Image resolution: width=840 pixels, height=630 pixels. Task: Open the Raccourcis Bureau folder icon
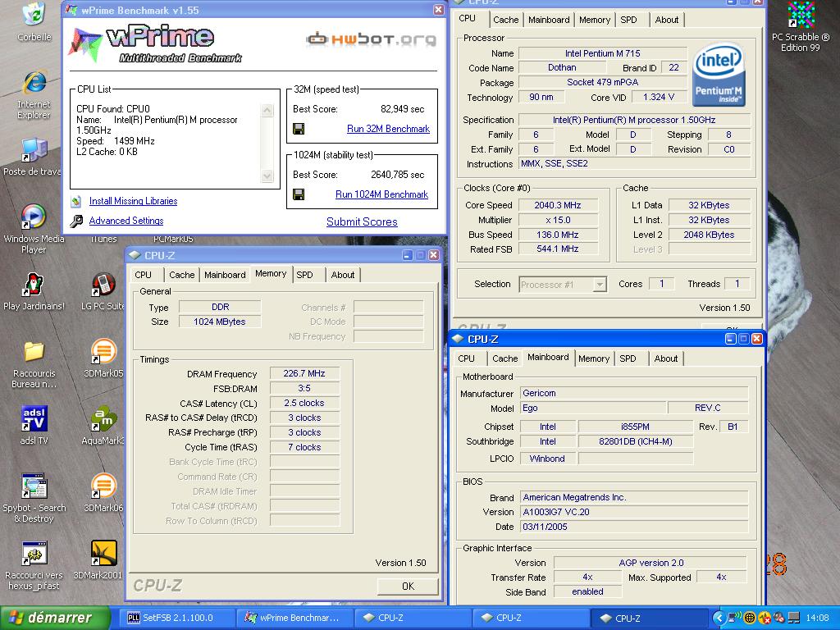tap(34, 363)
